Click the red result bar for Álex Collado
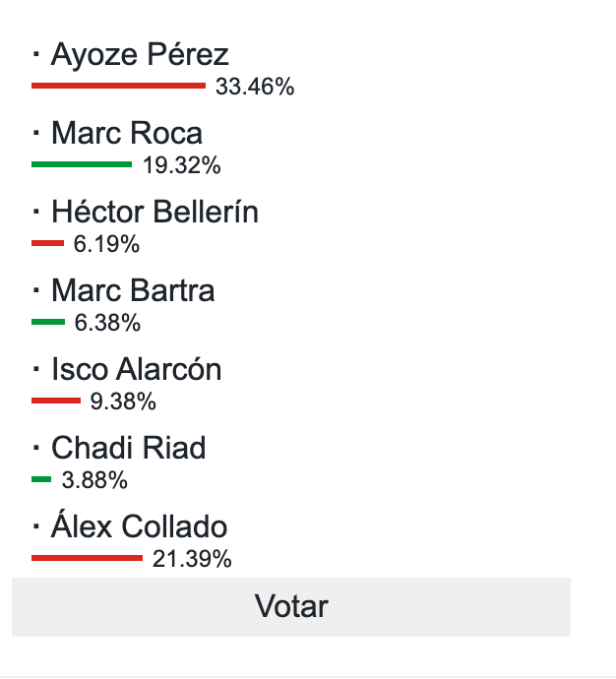Viewport: 616px width, 679px height. tap(87, 558)
